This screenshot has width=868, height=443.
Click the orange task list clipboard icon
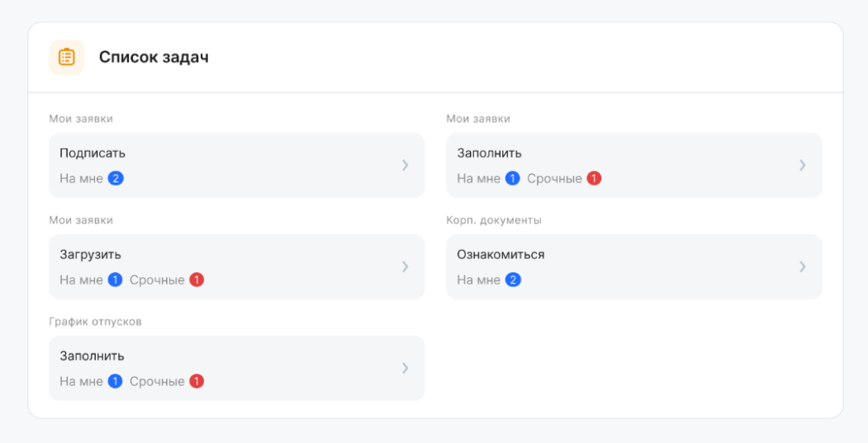(67, 58)
